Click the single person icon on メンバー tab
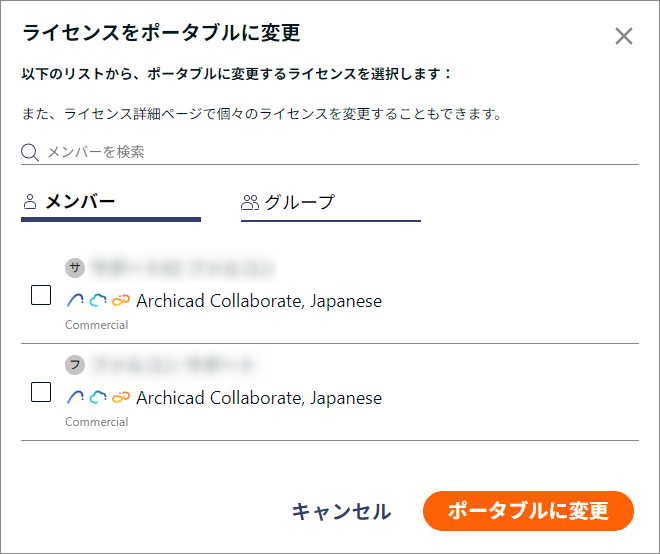The height and width of the screenshot is (554, 660). tap(30, 202)
